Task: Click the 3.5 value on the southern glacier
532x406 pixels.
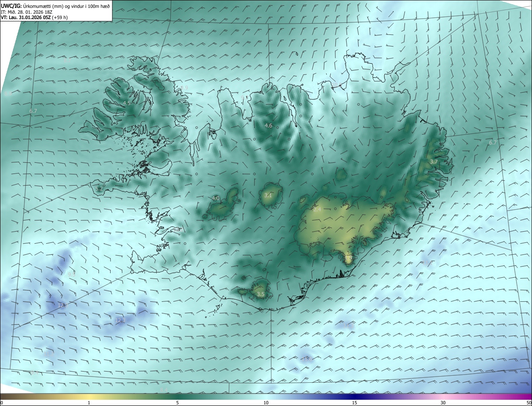Action: (x=261, y=294)
